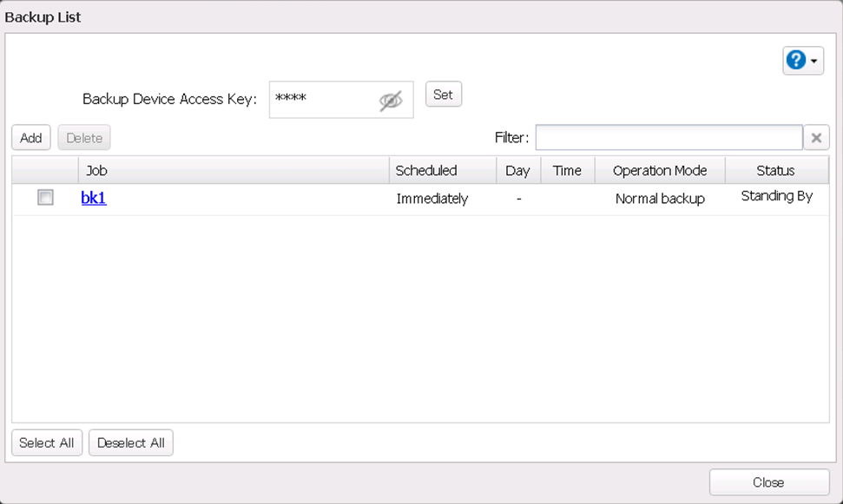Focus the Filter text box
This screenshot has height=504, width=843.
coord(668,138)
